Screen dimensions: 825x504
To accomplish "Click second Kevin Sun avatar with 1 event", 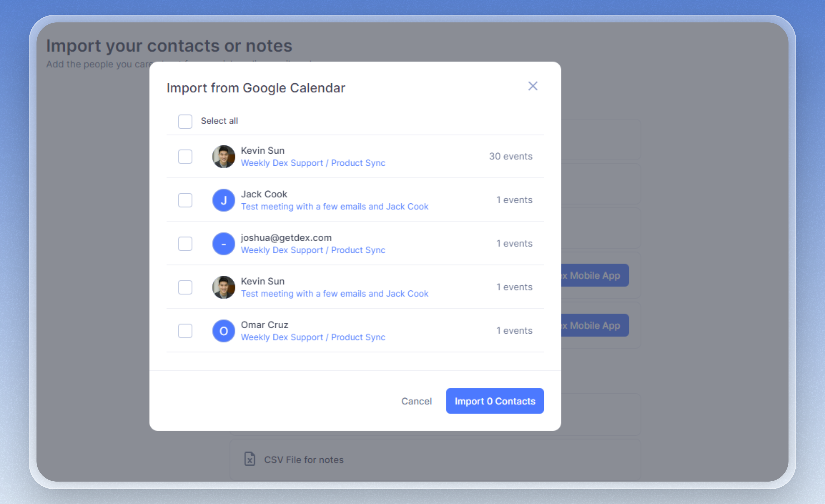I will (x=224, y=287).
